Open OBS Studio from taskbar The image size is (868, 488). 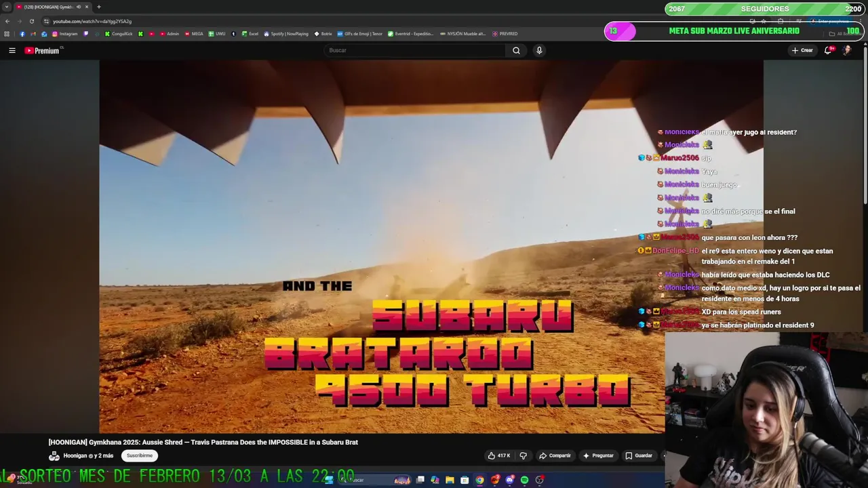point(540,480)
